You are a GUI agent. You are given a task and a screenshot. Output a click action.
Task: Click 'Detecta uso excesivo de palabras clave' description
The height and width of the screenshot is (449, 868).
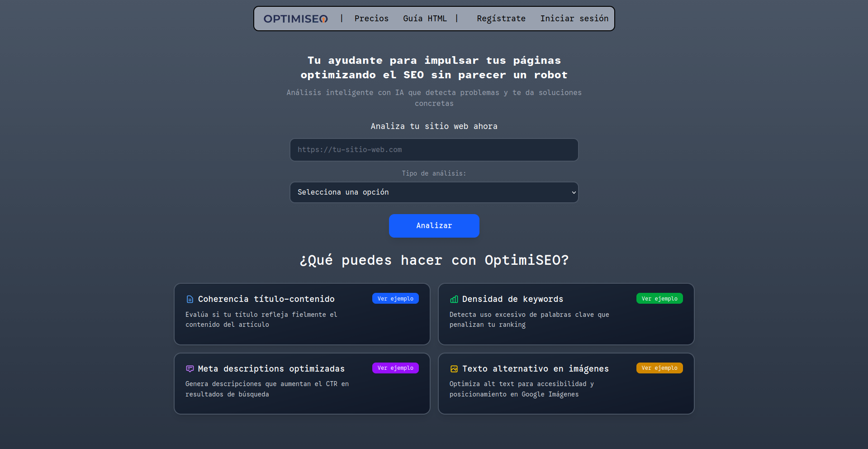529,320
